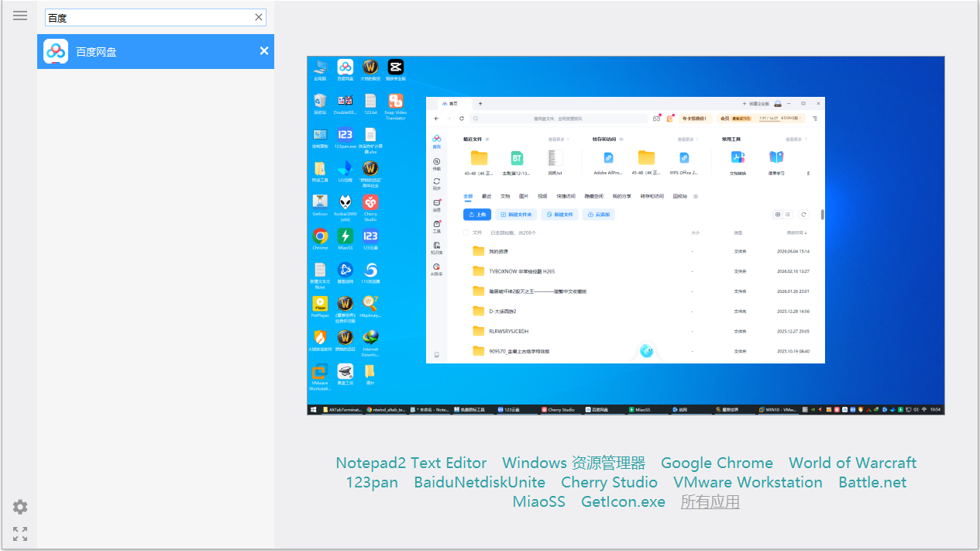Select the 百度网盘 list entry
This screenshot has height=551, width=980.
click(x=156, y=51)
